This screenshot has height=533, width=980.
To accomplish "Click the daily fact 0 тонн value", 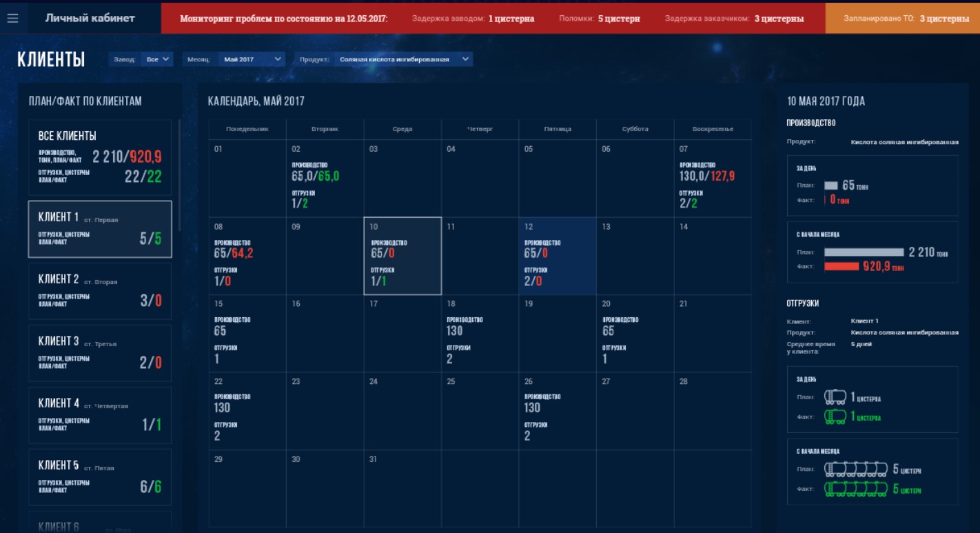I will [839, 200].
